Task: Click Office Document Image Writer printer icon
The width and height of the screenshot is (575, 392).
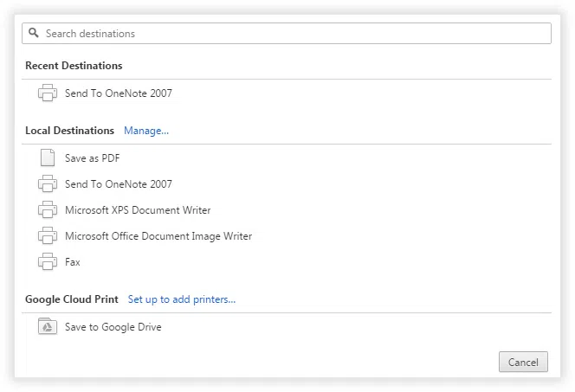Action: (x=48, y=236)
